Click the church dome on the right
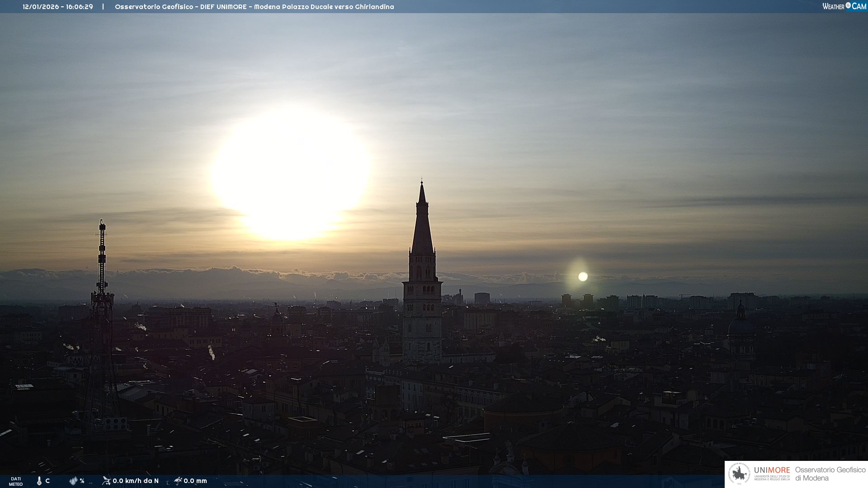The width and height of the screenshot is (868, 488). click(x=741, y=325)
